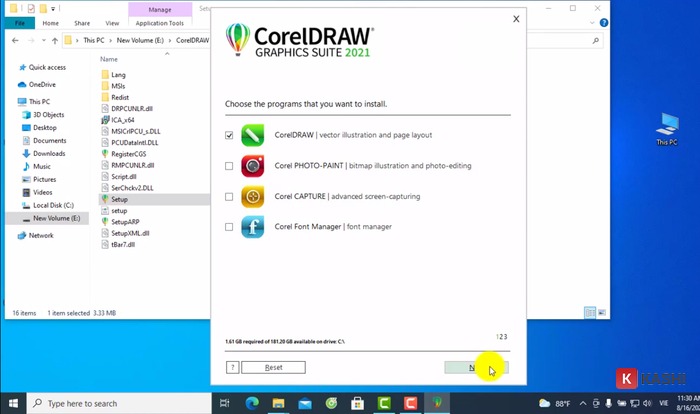700x414 pixels.
Task: Enable Corel PHOTO-PAINT checkbox
Action: (x=229, y=166)
